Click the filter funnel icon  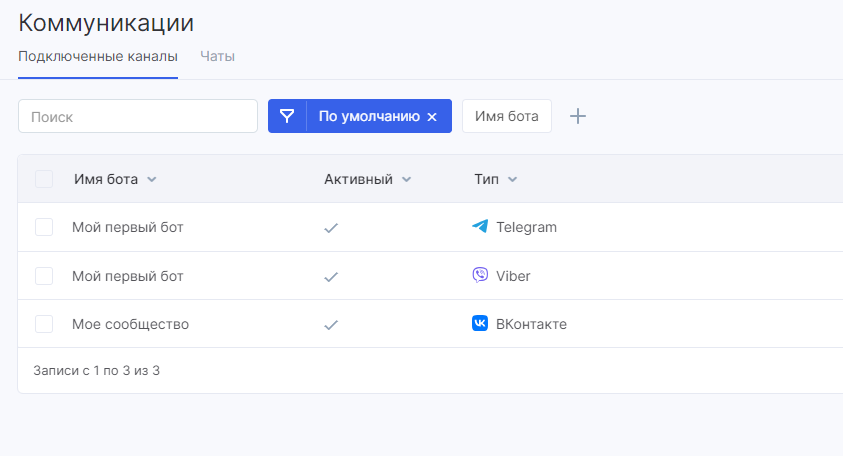[x=287, y=116]
